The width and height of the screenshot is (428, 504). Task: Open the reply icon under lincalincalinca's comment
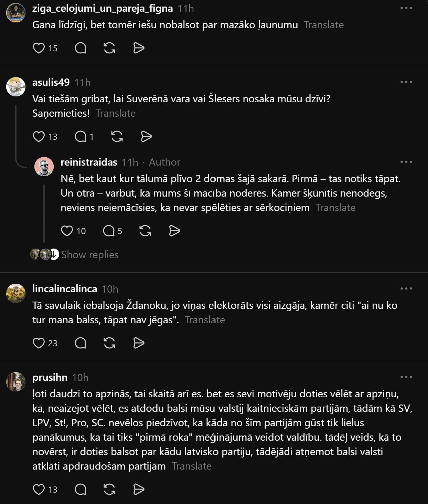tap(81, 343)
